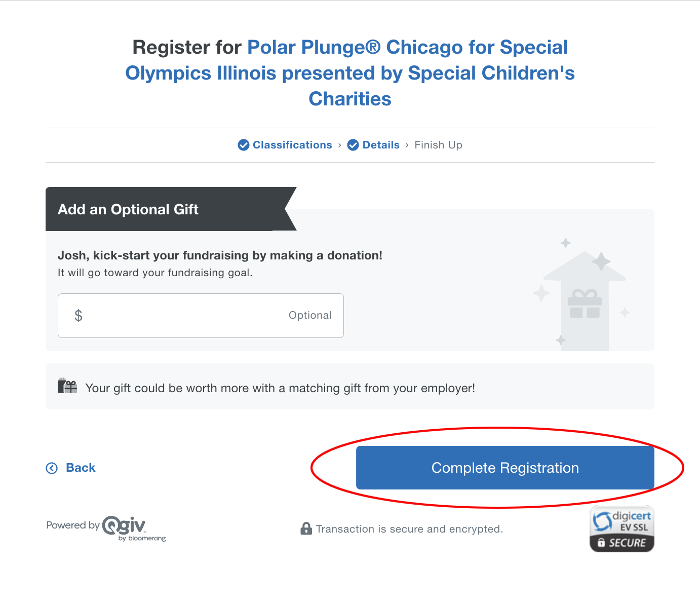Image resolution: width=700 pixels, height=605 pixels.
Task: Select the Details step indicator
Action: click(x=380, y=145)
